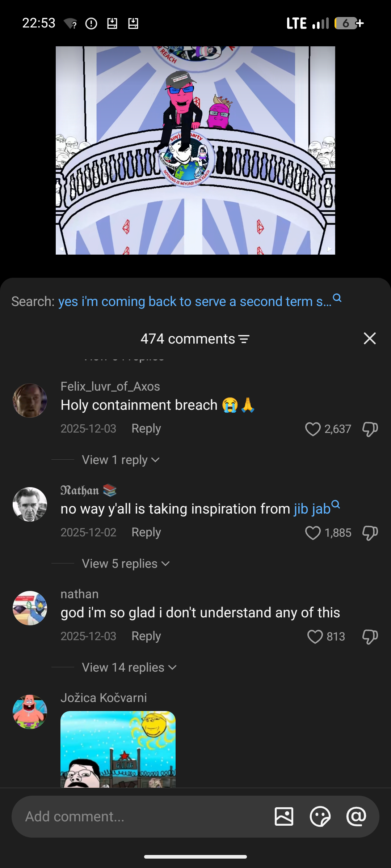
Task: Open the comment sort filter icon
Action: [244, 339]
